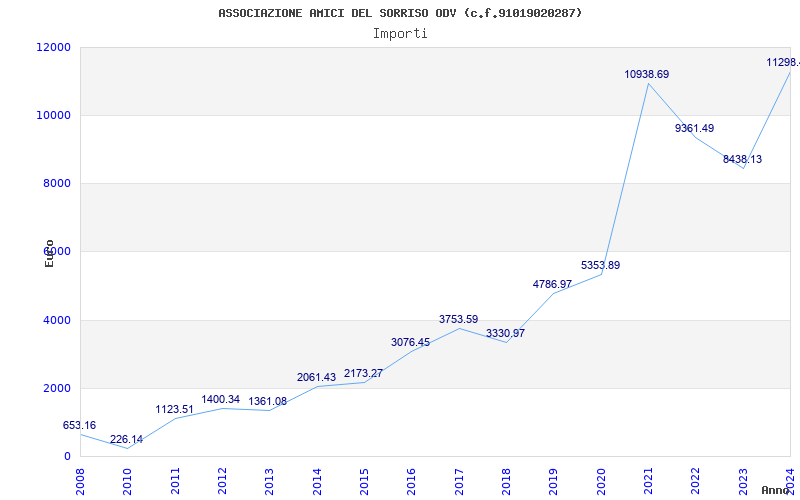
Task: Select the 2173.27 data label
Action: click(363, 374)
